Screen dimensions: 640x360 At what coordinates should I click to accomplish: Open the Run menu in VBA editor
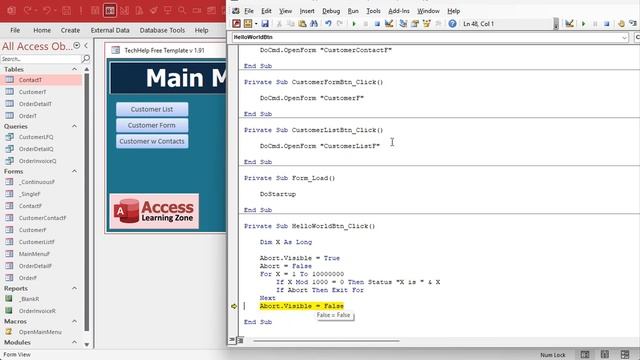coord(353,11)
